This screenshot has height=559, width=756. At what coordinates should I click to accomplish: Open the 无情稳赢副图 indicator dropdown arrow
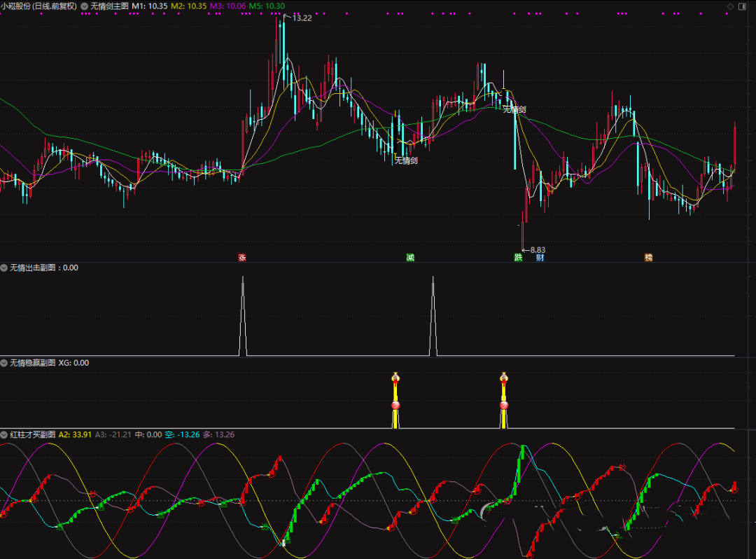point(4,363)
